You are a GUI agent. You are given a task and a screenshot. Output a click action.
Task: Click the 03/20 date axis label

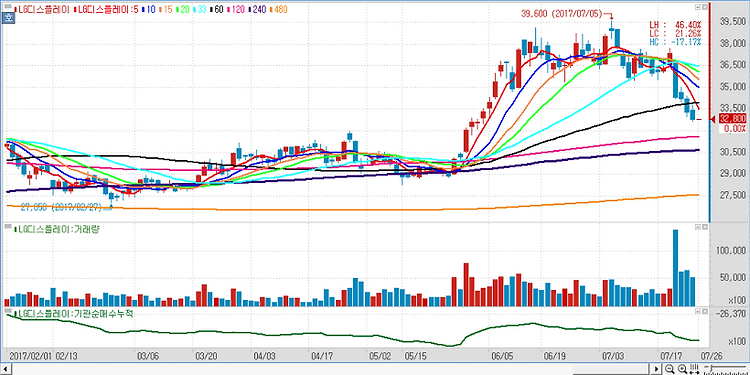tap(205, 356)
